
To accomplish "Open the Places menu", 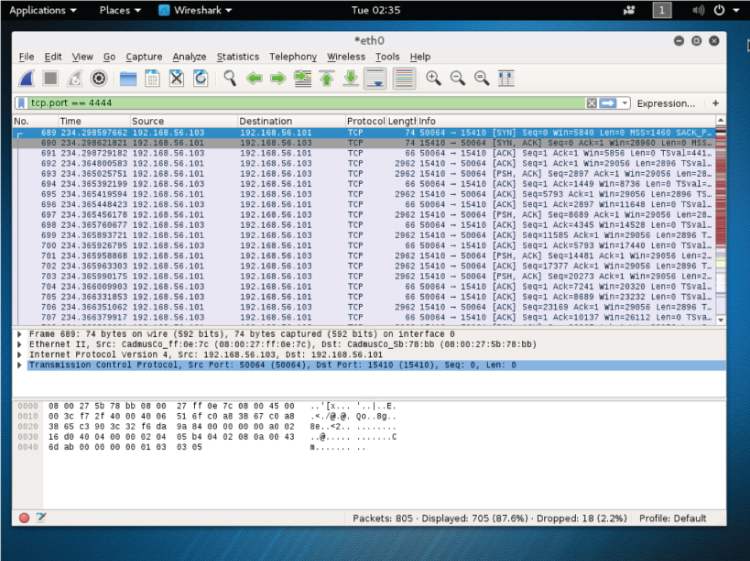I will tap(120, 10).
